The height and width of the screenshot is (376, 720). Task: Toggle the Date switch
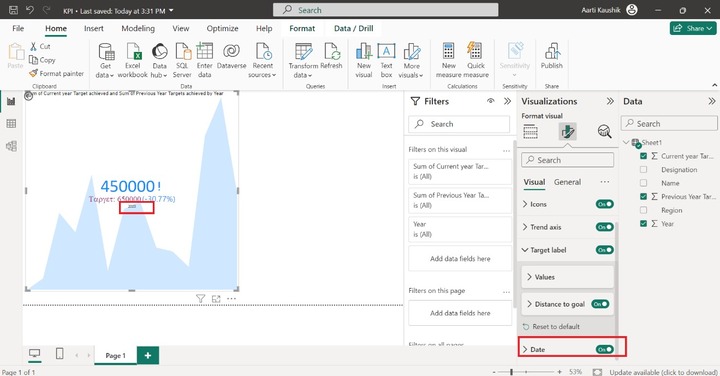605,350
